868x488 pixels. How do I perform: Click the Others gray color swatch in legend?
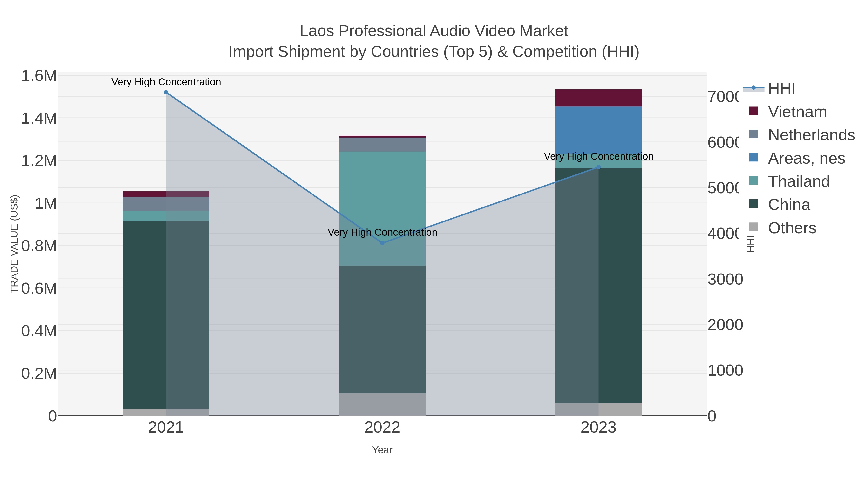point(754,227)
